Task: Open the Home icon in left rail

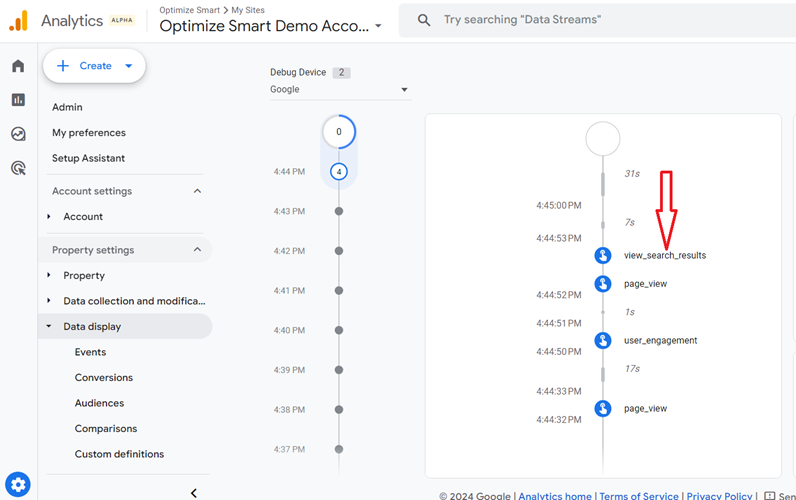Action: 18,66
